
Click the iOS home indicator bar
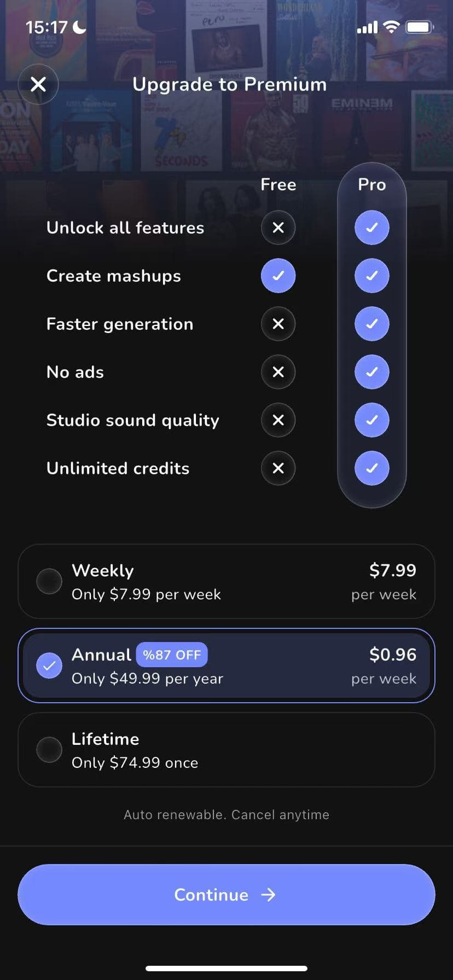coord(226,968)
